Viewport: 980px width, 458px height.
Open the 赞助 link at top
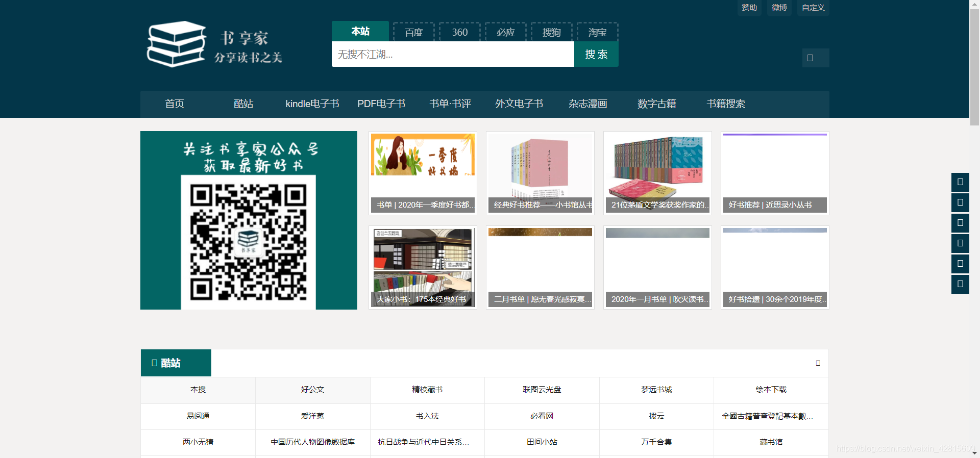[749, 8]
